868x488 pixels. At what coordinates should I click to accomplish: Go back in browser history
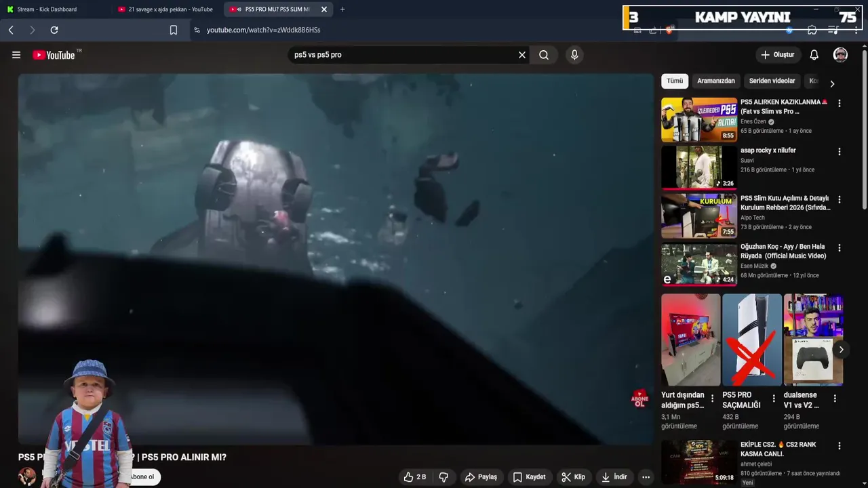11,30
